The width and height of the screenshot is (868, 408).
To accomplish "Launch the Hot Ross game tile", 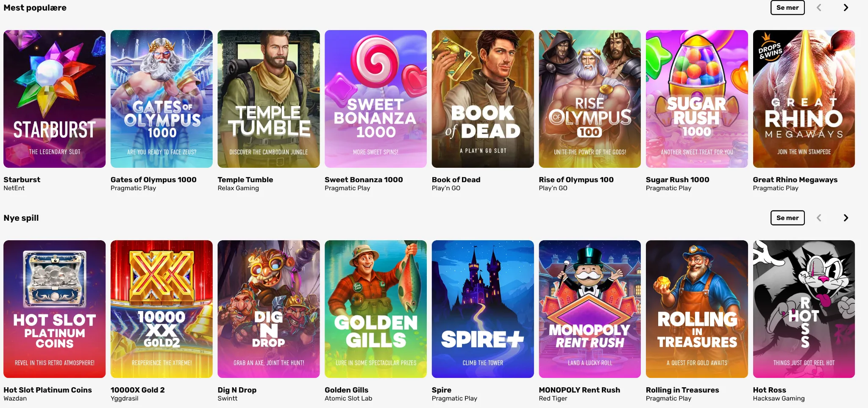I will (804, 309).
